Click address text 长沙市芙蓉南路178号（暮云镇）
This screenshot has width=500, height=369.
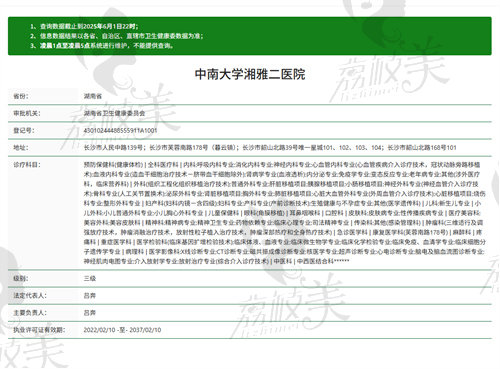[x=194, y=147]
